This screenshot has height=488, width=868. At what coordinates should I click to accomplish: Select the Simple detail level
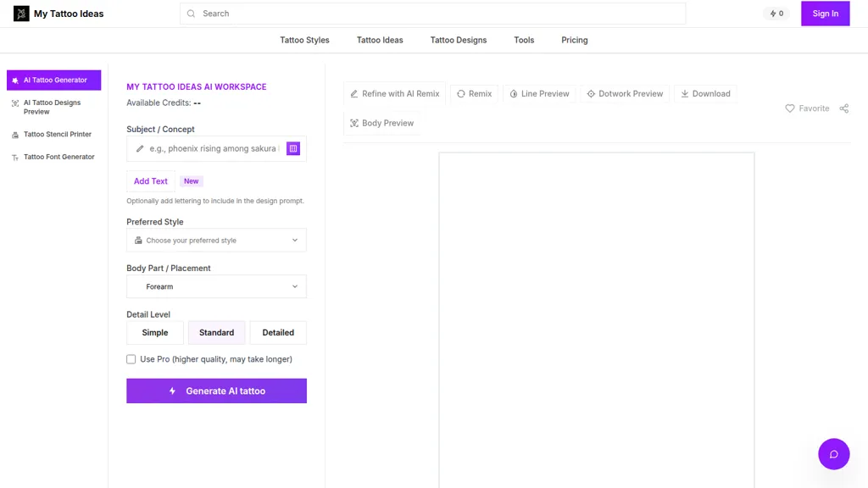point(155,332)
